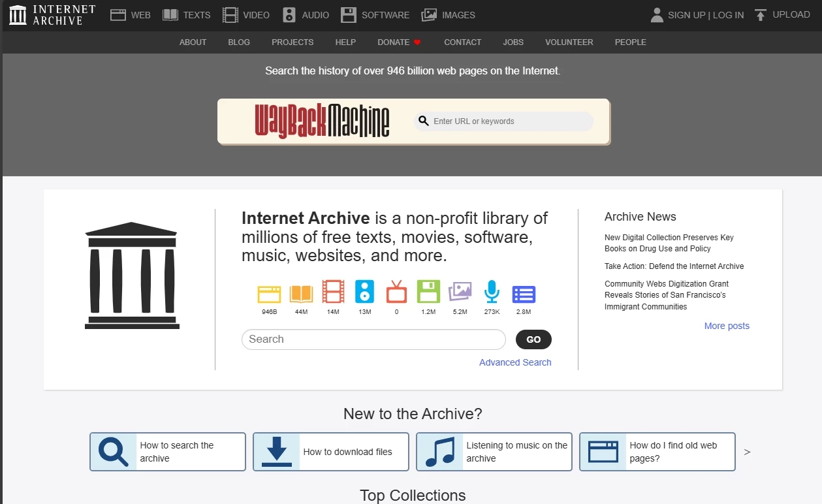
Task: Select the blue list collections icon labeled 2.8M
Action: tap(524, 294)
